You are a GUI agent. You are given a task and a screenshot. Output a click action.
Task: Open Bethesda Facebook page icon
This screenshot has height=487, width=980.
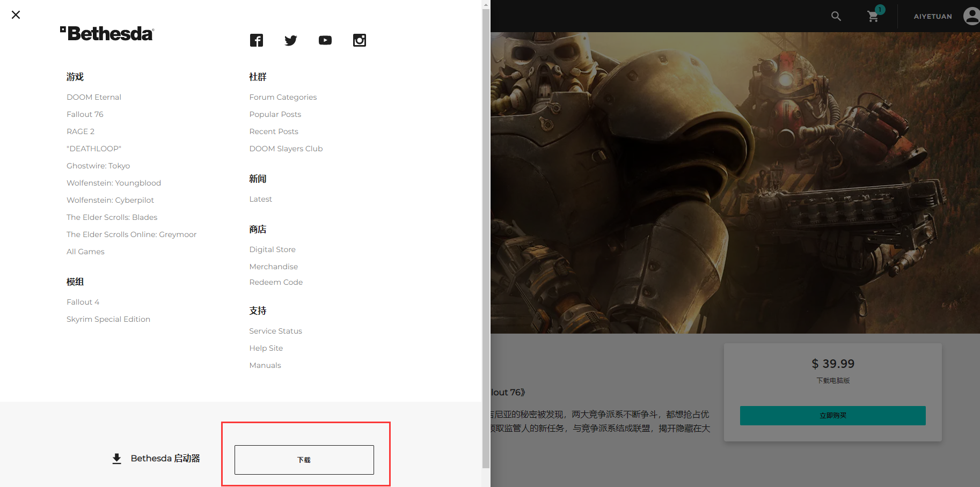pos(257,40)
